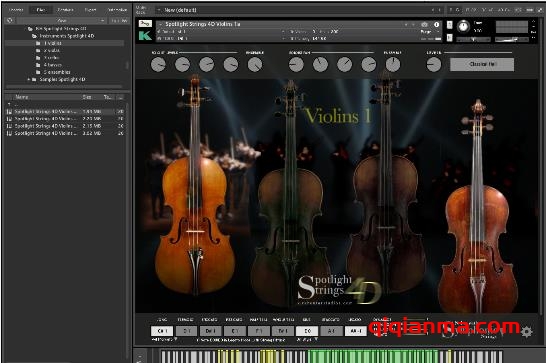The image size is (546, 363).
Task: Sort file list by Name column
Action: (22, 97)
